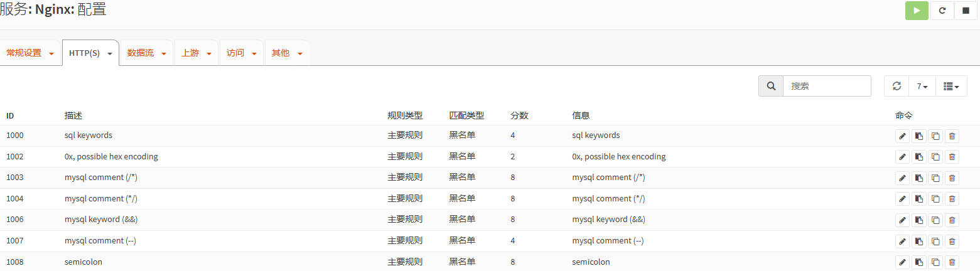The height and width of the screenshot is (271, 980).
Task: Click into the 搜索 search field
Action: click(x=826, y=86)
